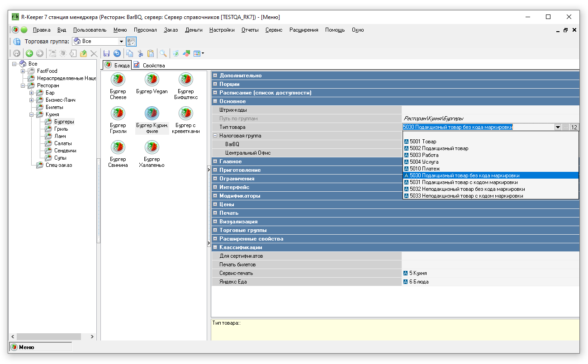Click the shapes icon left of view mode
Viewport: 588px width, 364px height.
(x=186, y=53)
